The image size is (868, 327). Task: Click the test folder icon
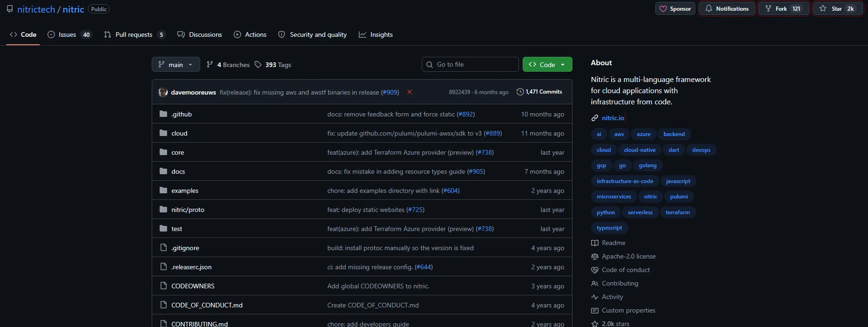pos(163,228)
